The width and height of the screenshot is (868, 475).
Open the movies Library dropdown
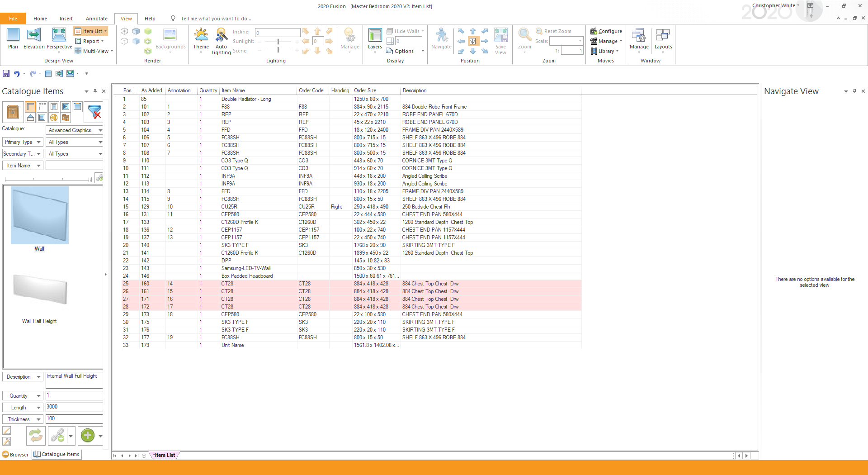604,51
